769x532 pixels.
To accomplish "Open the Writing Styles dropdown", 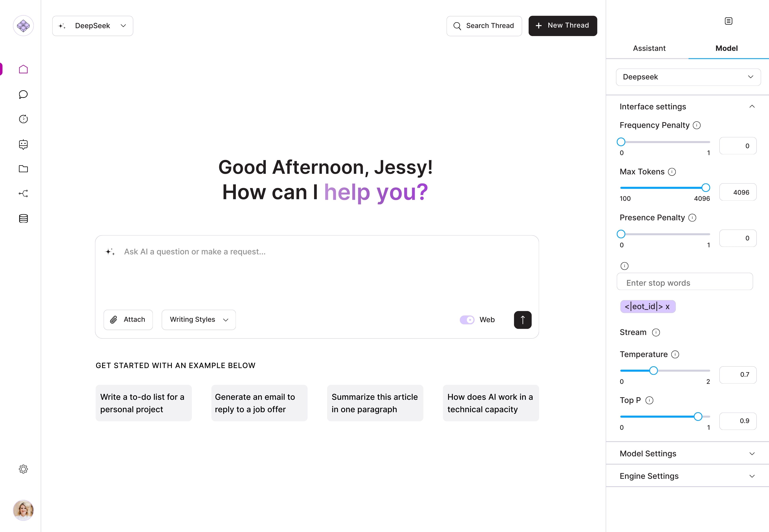I will 198,319.
